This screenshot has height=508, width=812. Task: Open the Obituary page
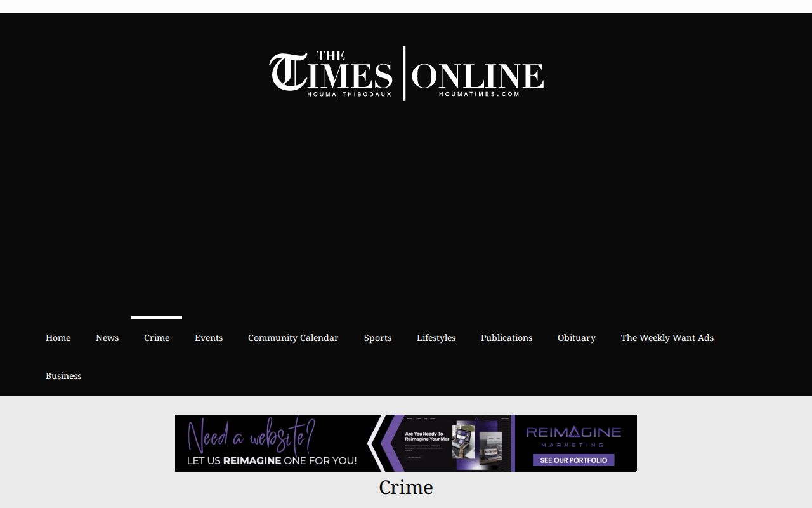click(577, 338)
